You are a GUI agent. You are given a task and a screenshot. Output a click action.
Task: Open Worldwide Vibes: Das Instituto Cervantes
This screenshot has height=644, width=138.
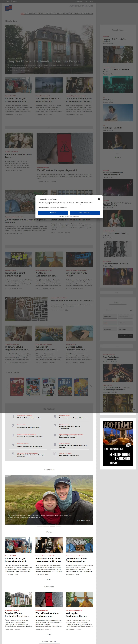[72, 301]
